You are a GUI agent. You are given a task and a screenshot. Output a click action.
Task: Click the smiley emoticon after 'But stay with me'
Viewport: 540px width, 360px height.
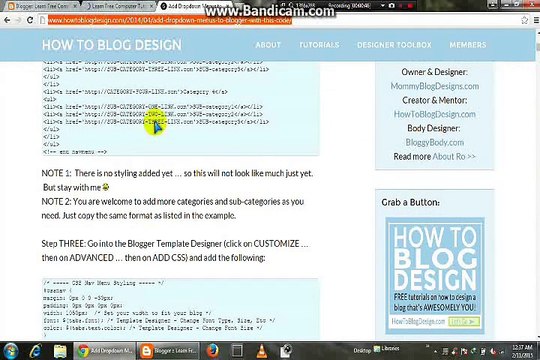click(x=106, y=187)
